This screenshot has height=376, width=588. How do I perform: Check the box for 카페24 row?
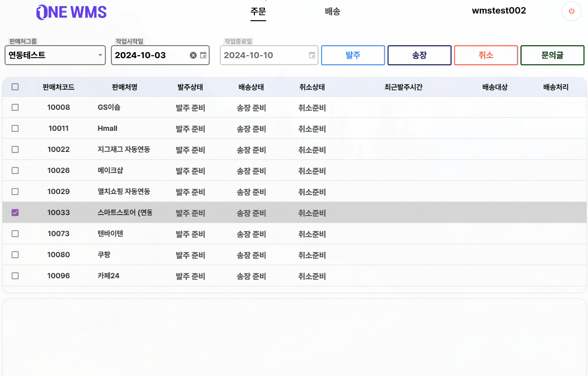pos(15,276)
